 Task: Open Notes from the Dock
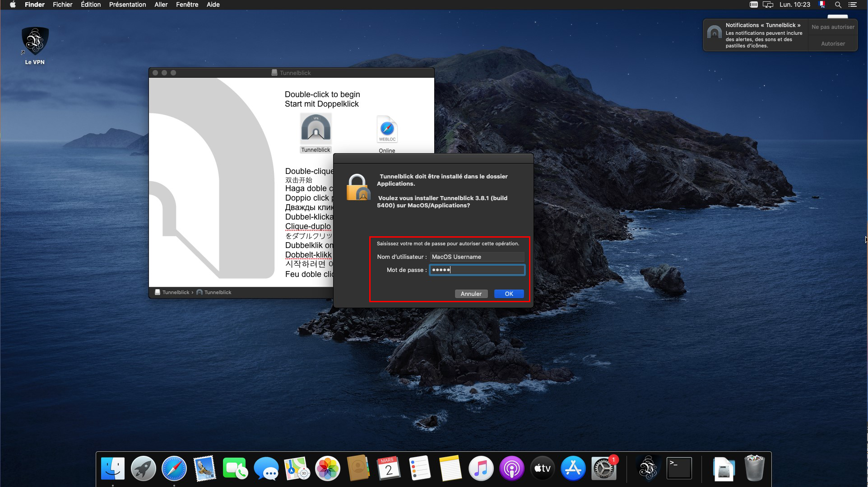point(450,468)
